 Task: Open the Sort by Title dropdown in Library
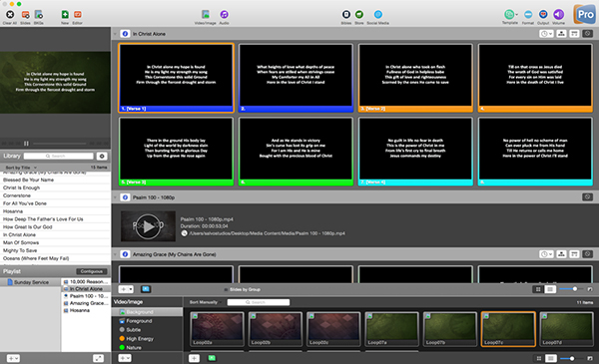point(21,168)
